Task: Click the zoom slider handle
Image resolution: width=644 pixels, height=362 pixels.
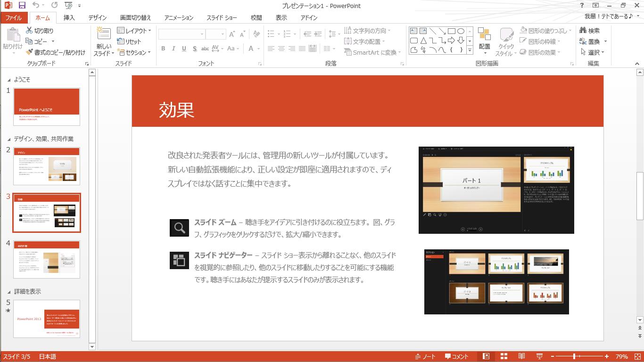Action: 574,357
